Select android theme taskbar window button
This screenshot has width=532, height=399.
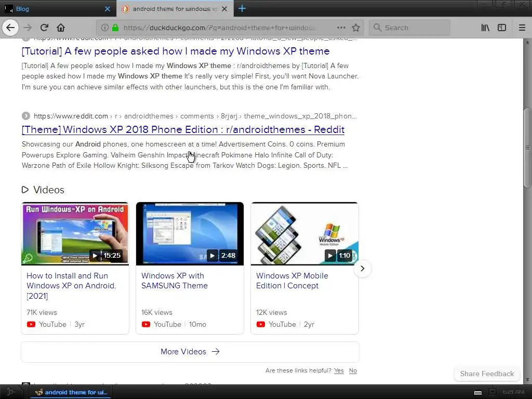click(71, 392)
